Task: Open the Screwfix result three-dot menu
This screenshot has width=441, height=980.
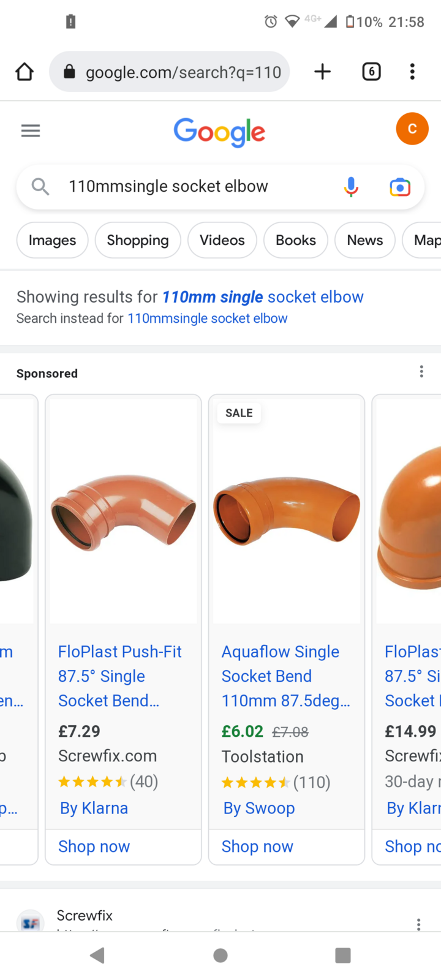Action: point(418,924)
